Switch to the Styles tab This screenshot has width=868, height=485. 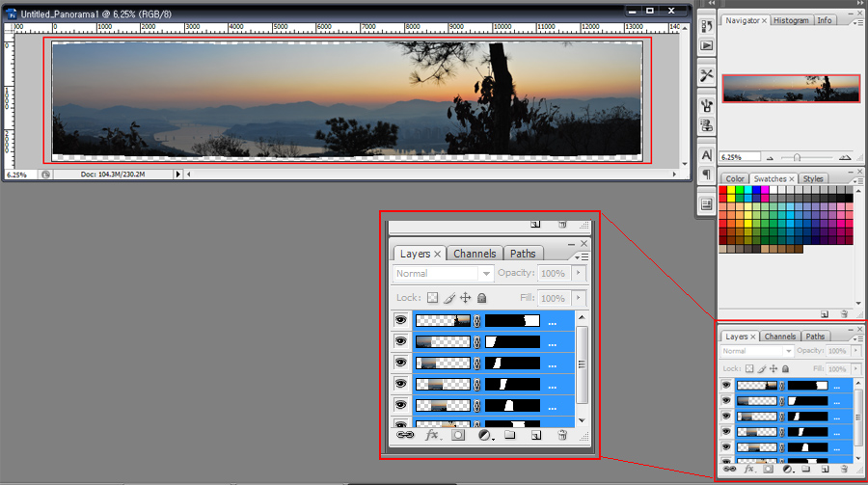point(813,178)
